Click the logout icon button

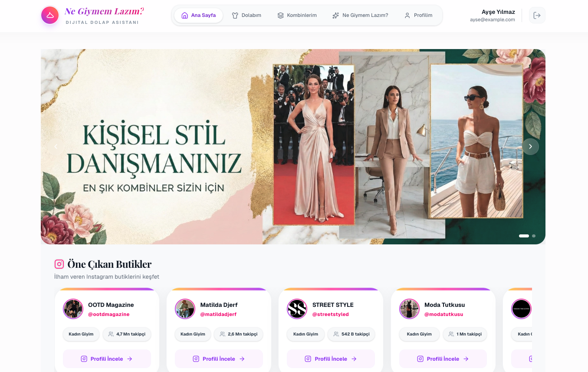tap(537, 15)
